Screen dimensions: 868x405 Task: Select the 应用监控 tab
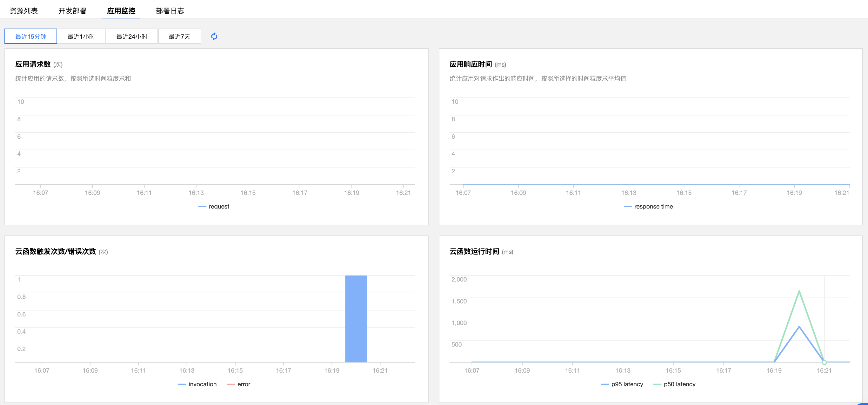121,11
